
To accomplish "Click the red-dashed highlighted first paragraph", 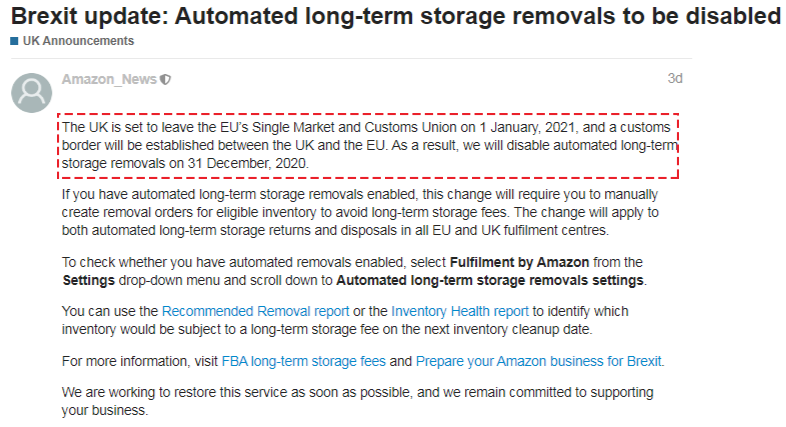I will click(367, 145).
